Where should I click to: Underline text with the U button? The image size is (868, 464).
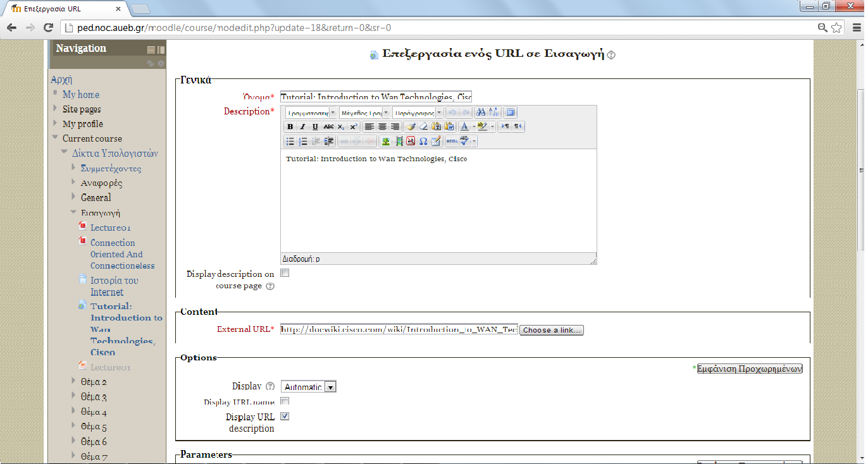tap(315, 126)
